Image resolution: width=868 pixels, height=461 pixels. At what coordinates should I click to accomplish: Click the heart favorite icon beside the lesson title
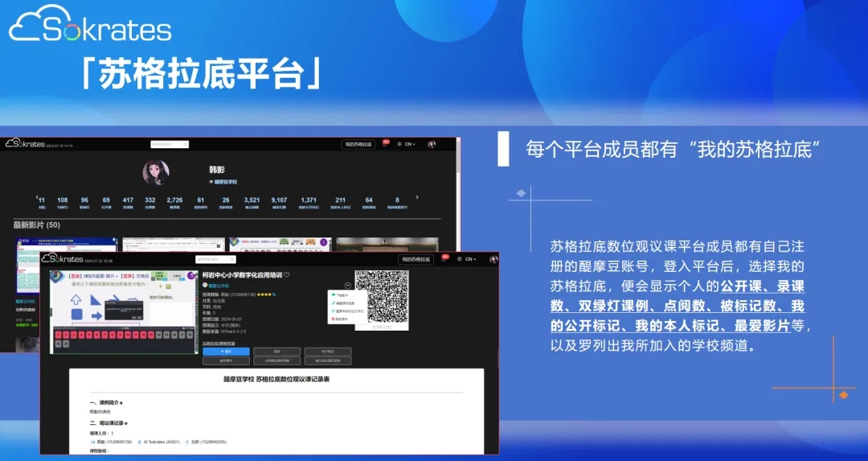287,275
